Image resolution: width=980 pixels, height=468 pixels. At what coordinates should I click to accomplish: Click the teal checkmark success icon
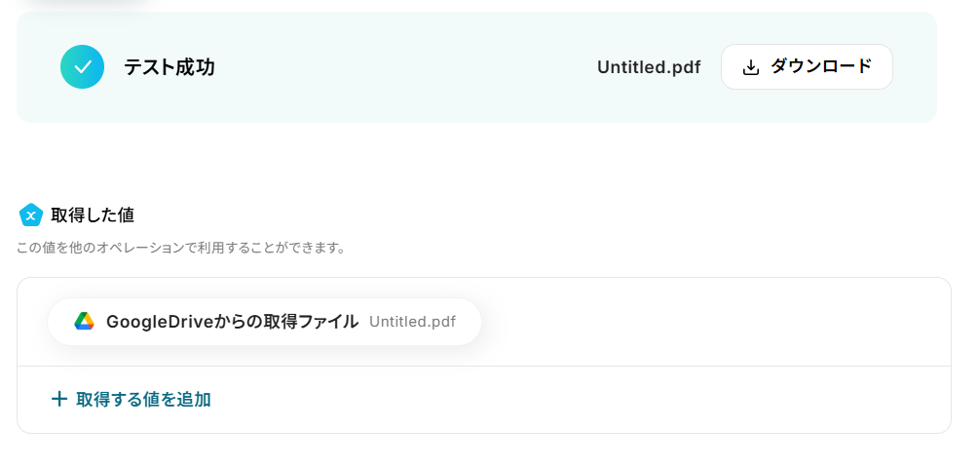[82, 67]
